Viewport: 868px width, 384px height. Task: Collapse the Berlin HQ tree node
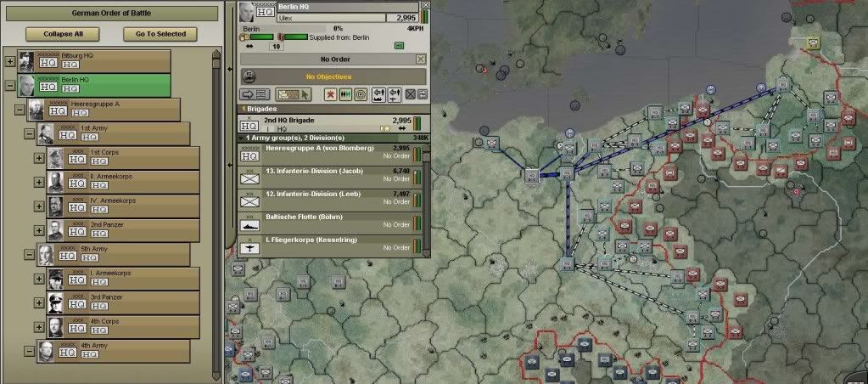pyautogui.click(x=10, y=85)
